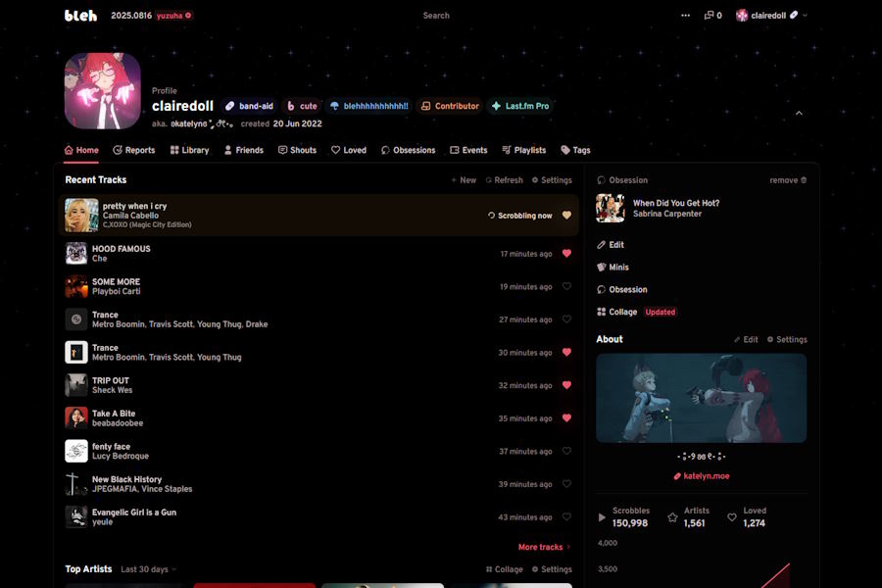
Task: Open the beabadoobee artist link
Action: pyautogui.click(x=118, y=423)
